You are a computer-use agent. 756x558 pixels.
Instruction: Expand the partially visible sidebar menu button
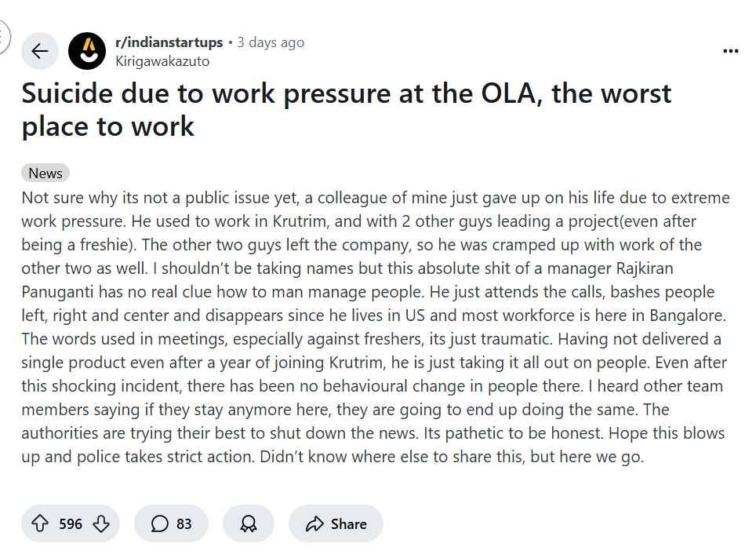click(x=3, y=35)
